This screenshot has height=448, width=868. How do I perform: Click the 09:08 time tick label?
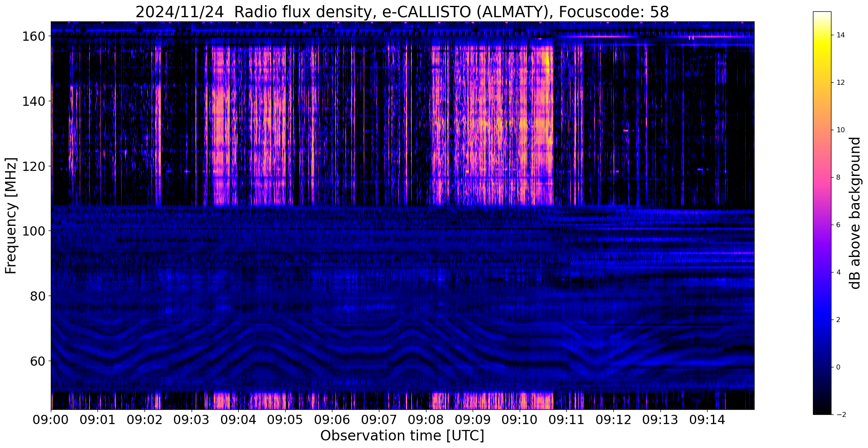point(426,419)
